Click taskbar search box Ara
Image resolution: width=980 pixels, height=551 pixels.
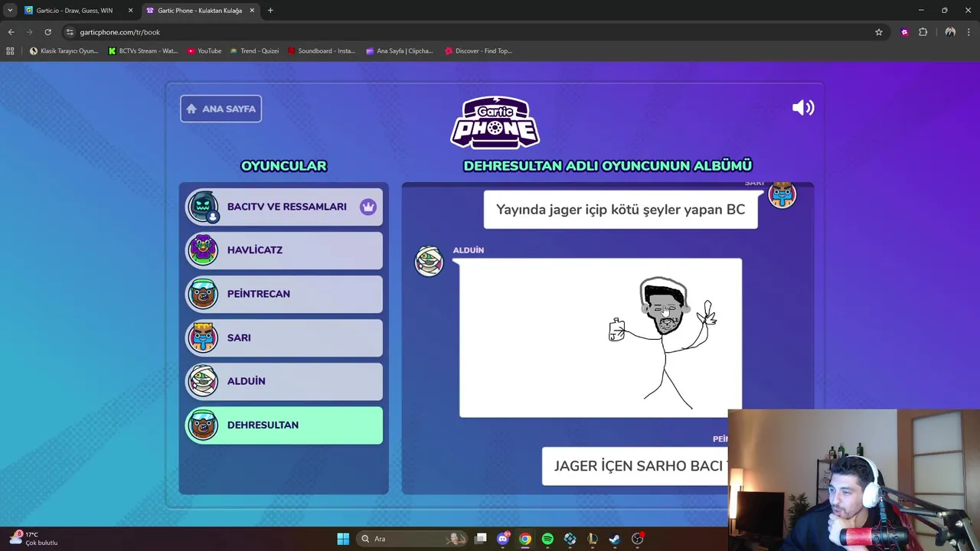(x=413, y=539)
